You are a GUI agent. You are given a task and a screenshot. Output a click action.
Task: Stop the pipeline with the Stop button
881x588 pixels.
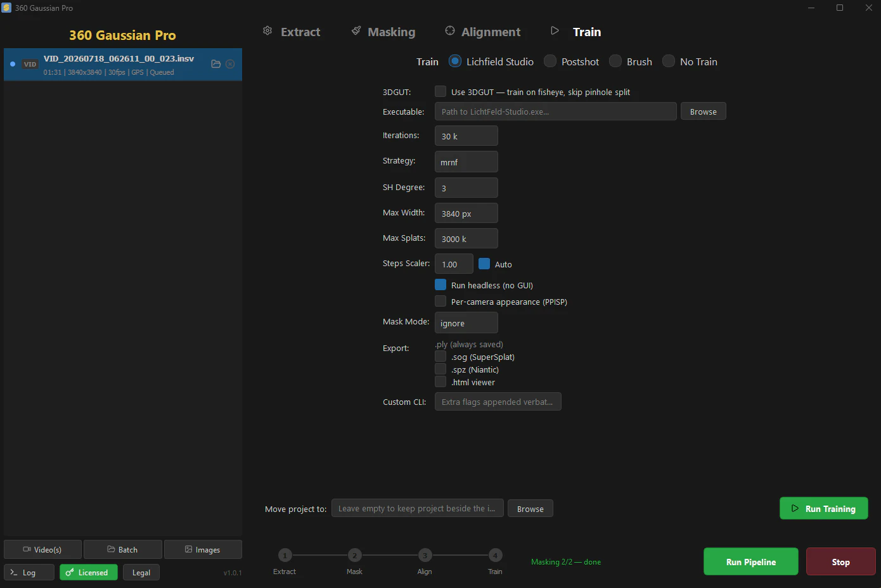pyautogui.click(x=841, y=561)
